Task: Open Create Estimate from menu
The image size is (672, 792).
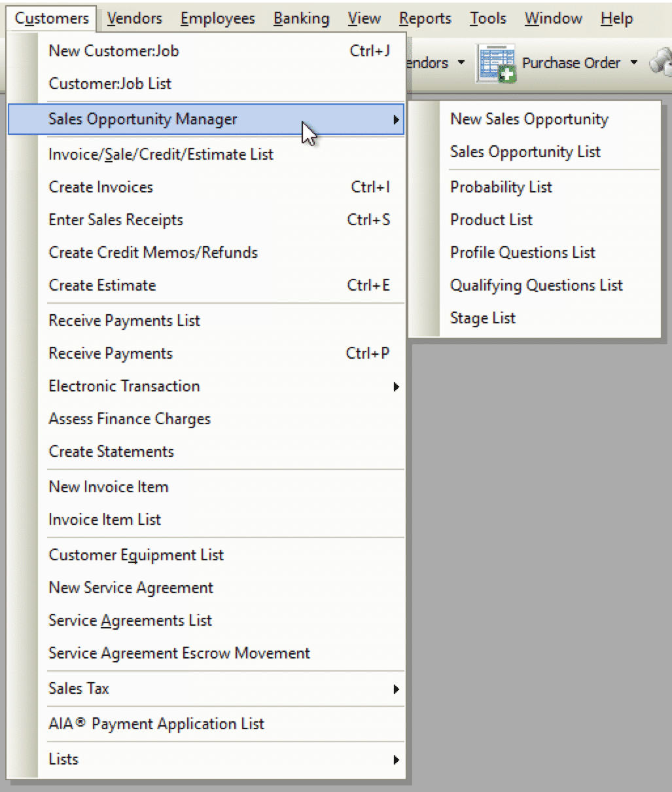Action: click(102, 285)
